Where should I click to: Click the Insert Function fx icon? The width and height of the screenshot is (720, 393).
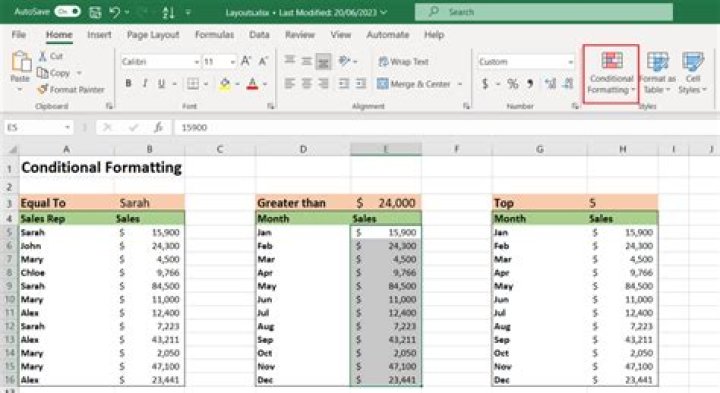pos(158,127)
